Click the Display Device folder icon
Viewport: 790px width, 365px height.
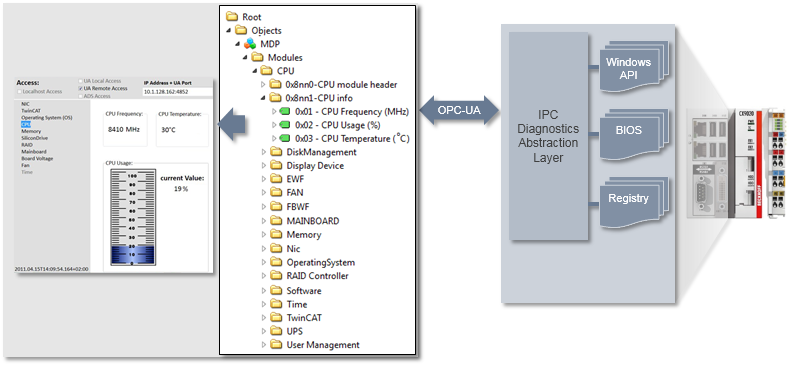click(276, 165)
